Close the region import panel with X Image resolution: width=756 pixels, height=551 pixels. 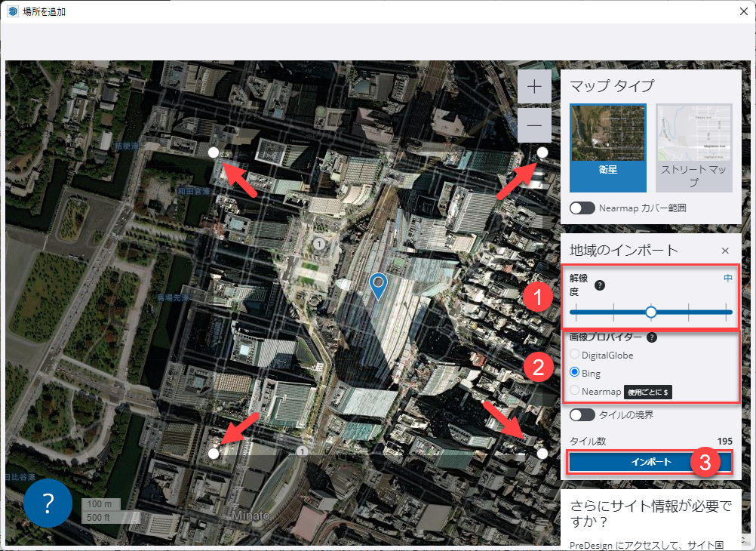tap(725, 251)
